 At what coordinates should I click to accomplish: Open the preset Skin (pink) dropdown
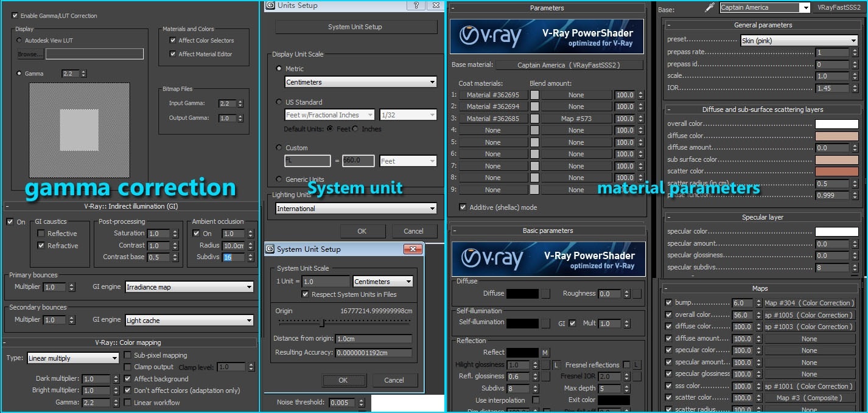[x=799, y=41]
